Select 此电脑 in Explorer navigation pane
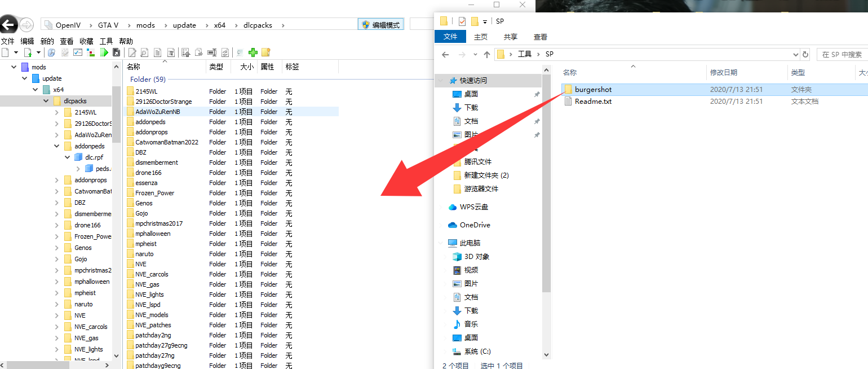The width and height of the screenshot is (868, 369). coord(470,243)
